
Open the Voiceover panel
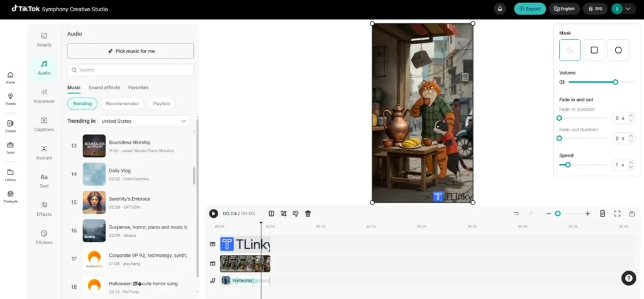(x=44, y=96)
